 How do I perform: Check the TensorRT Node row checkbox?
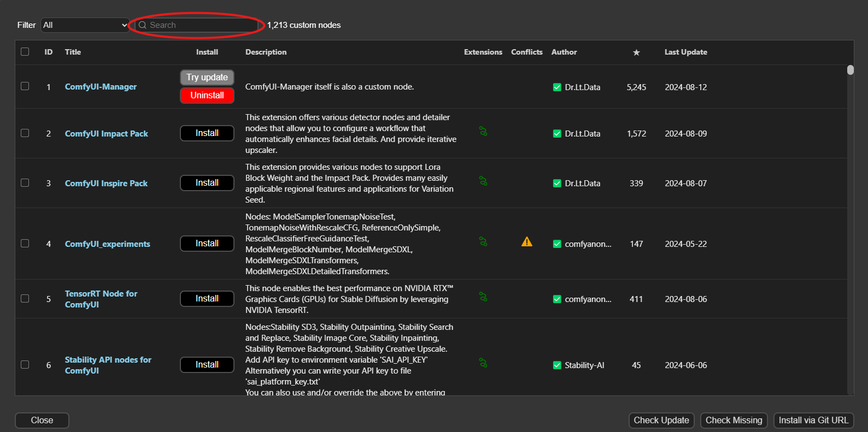tap(25, 299)
